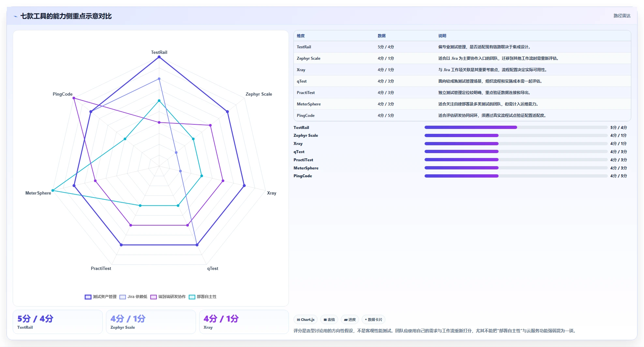Click the Xray progress bar
This screenshot has height=347, width=644.
click(x=516, y=144)
